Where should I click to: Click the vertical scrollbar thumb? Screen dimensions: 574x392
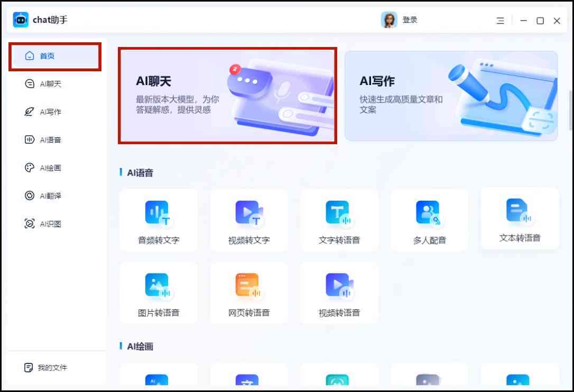coord(570,110)
